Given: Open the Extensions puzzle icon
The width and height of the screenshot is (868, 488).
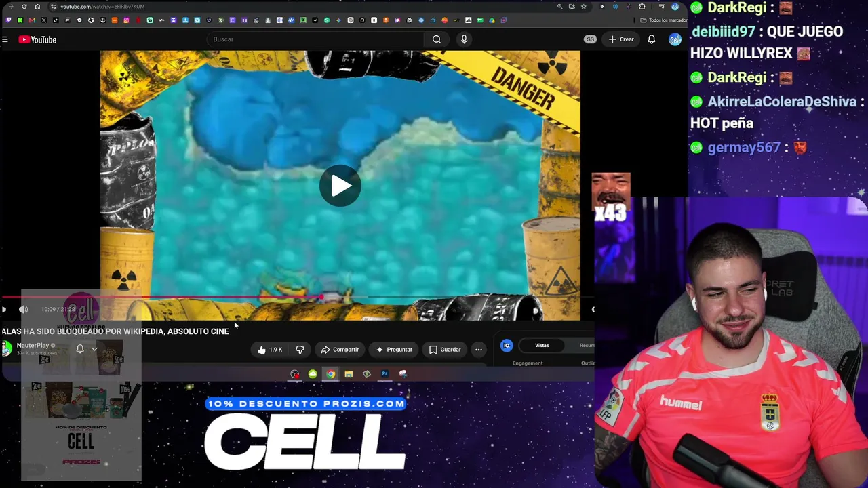Looking at the screenshot, I should pos(642,7).
